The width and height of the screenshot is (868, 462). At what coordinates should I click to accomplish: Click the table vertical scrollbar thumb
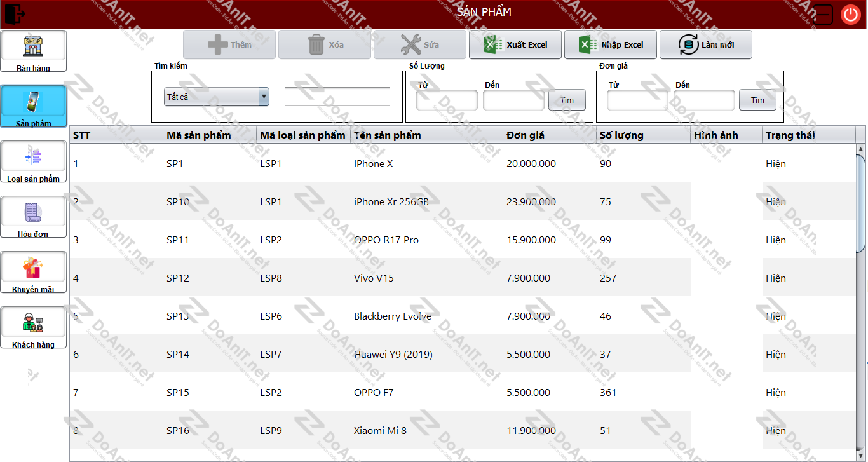point(861,203)
